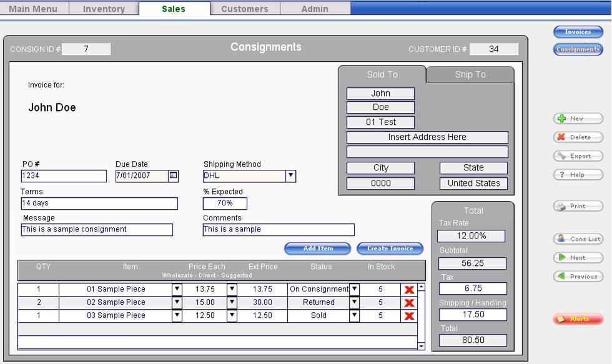The height and width of the screenshot is (364, 612).
Task: Click red X for 03 Sample Piece
Action: (x=409, y=316)
